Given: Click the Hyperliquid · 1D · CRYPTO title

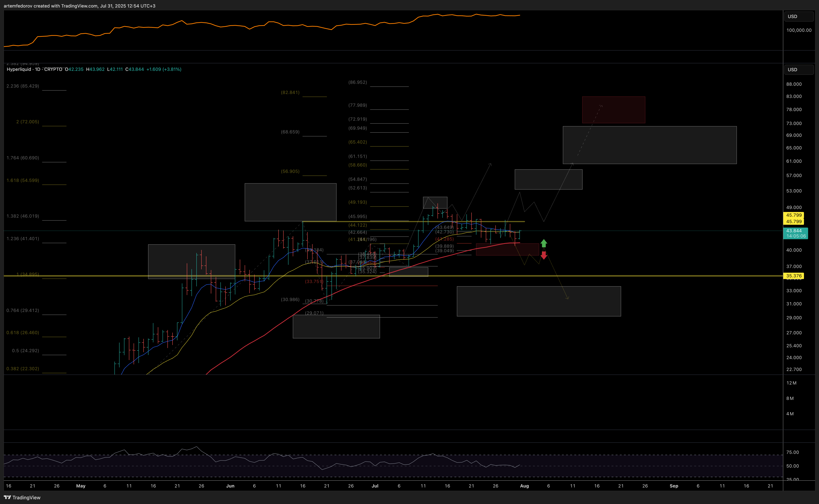Looking at the screenshot, I should click(x=34, y=69).
